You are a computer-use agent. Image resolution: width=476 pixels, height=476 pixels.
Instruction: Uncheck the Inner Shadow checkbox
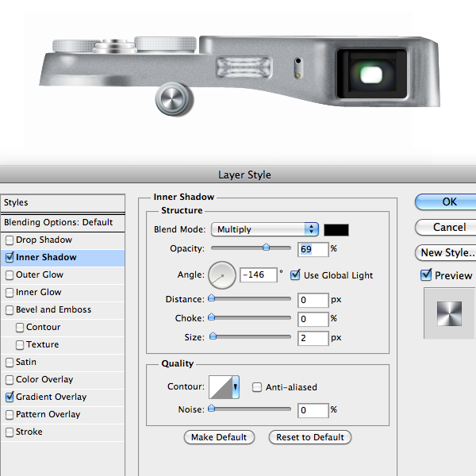(10, 257)
